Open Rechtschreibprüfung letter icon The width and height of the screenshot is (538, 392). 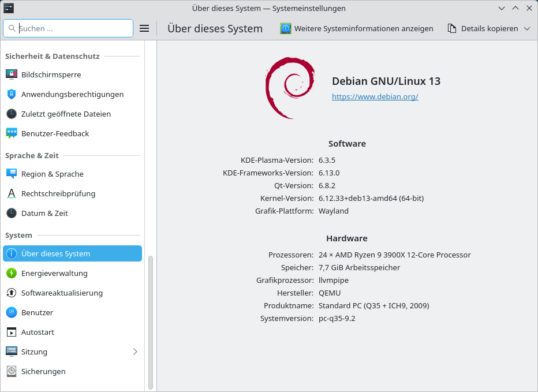(12, 193)
